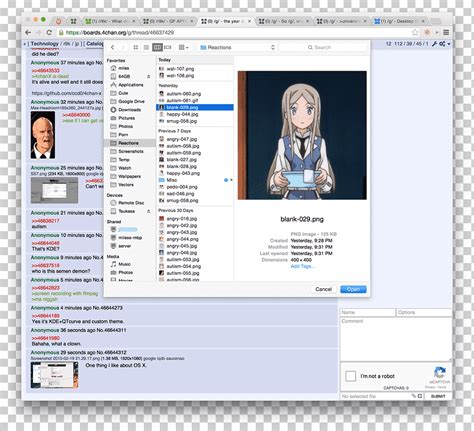474x431 pixels.
Task: Eject the Tsukasa device
Action: click(149, 211)
